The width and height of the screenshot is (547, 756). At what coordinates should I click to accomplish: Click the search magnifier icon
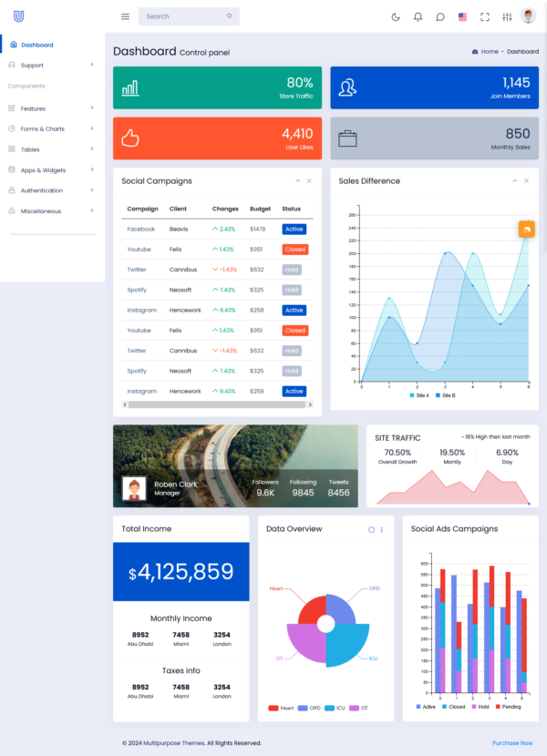click(x=230, y=15)
